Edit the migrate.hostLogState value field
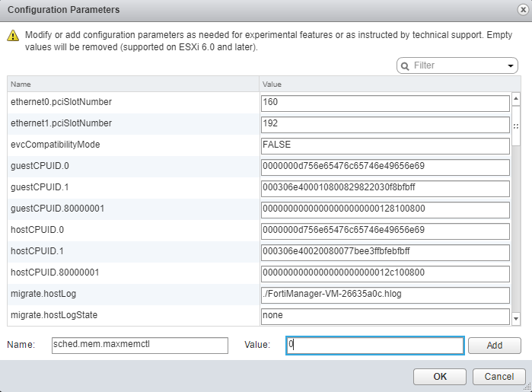The width and height of the screenshot is (532, 392). [x=384, y=315]
